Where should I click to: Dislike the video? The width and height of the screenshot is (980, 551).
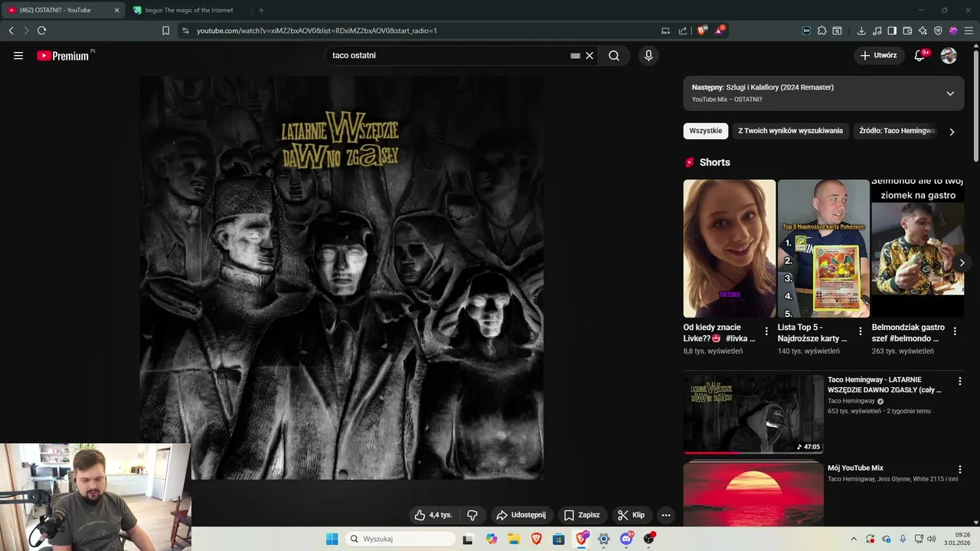(x=472, y=515)
